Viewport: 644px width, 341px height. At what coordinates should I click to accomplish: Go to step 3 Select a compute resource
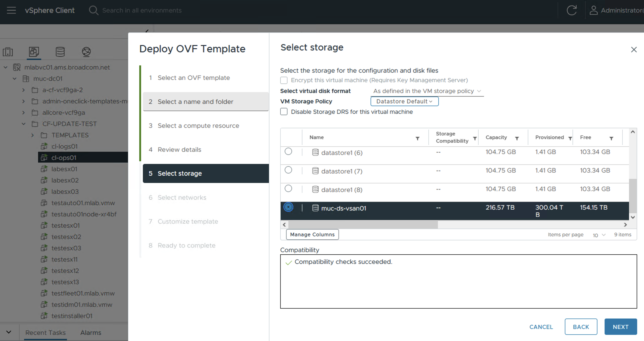pos(198,126)
